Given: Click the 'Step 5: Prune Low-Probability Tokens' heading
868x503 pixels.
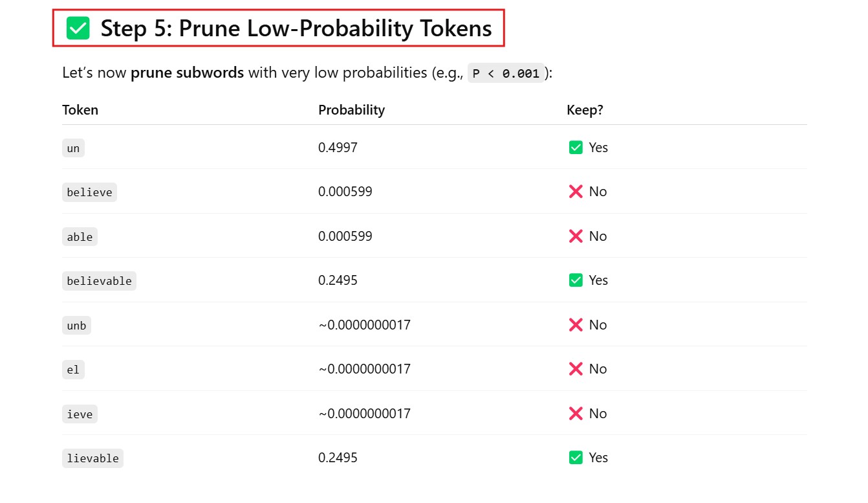Looking at the screenshot, I should point(296,28).
